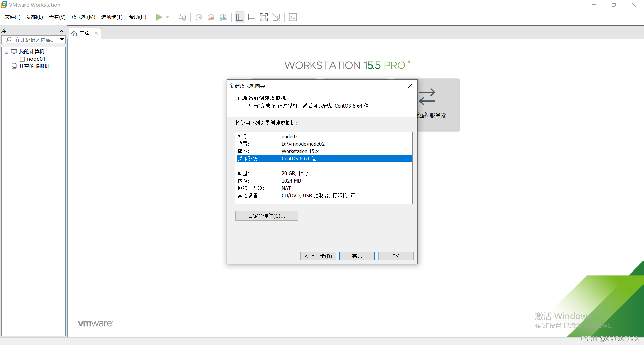
Task: Collapse the 我的计算机 tree node
Action: [x=6, y=52]
